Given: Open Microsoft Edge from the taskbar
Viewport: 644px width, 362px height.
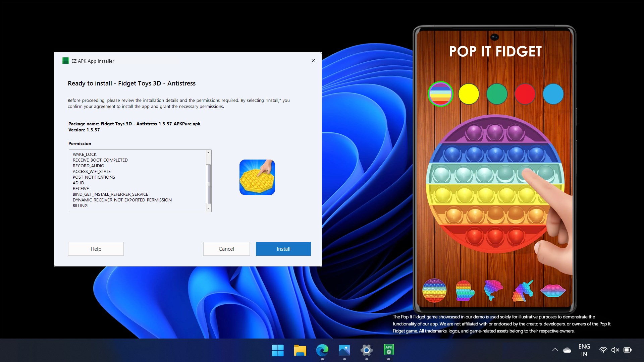Looking at the screenshot, I should click(322, 350).
